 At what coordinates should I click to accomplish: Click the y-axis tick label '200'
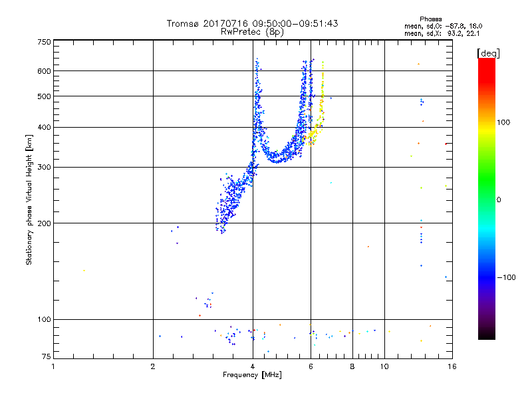(x=44, y=223)
